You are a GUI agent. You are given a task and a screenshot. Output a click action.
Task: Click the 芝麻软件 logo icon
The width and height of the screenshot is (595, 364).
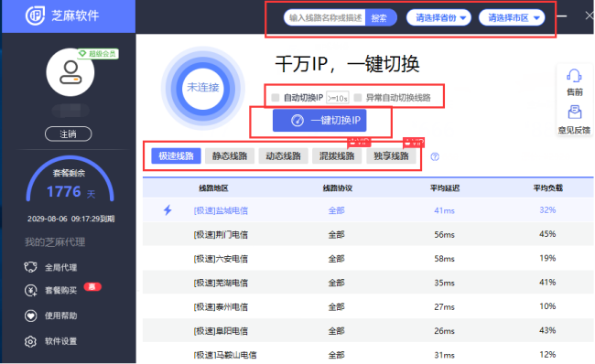pos(35,16)
